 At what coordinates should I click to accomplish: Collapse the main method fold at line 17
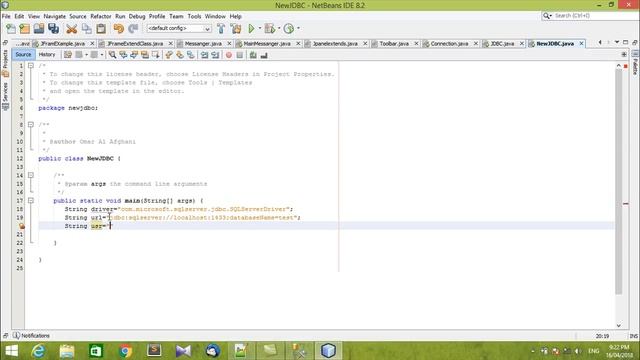[x=31, y=200]
